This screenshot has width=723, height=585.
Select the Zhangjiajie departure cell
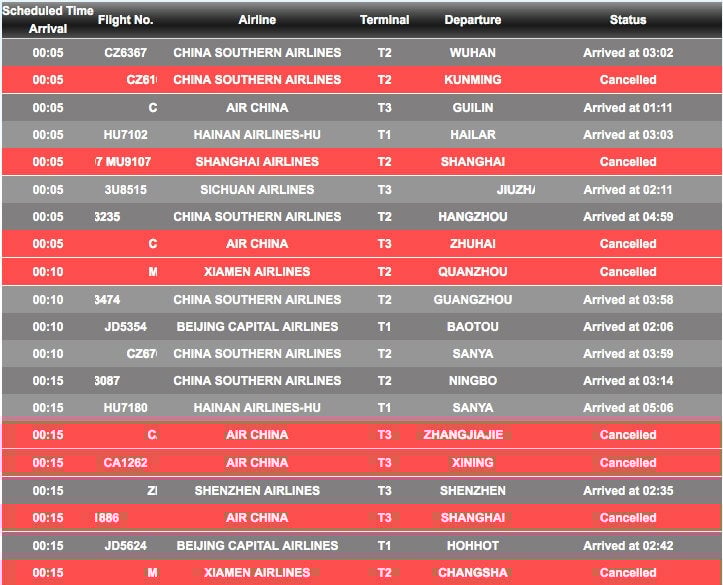click(x=463, y=435)
